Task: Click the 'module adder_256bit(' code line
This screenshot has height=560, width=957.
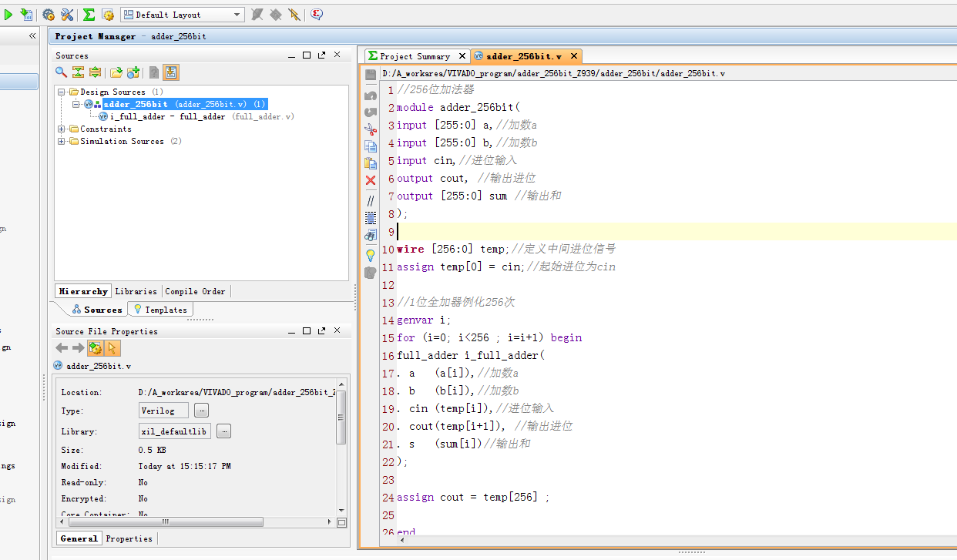Action: click(458, 107)
